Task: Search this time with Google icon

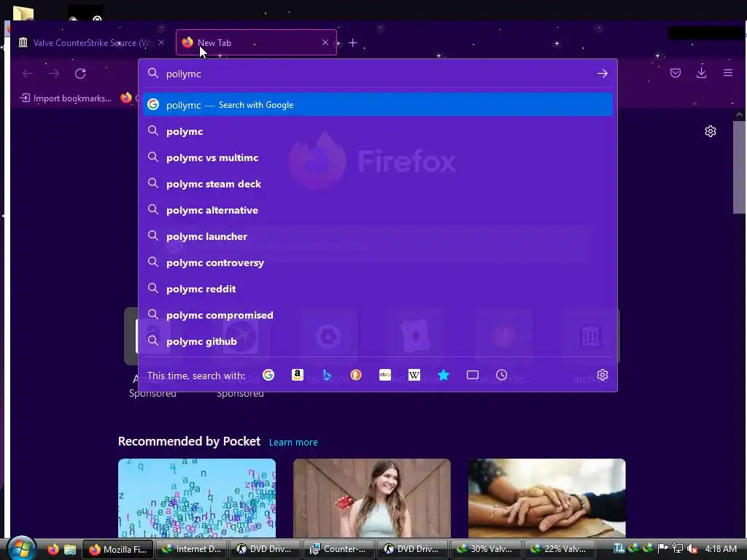Action: point(268,376)
